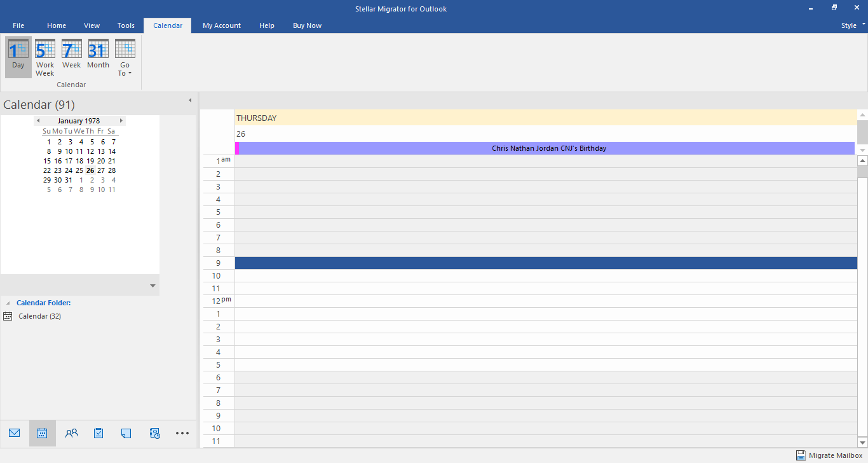Screen dimensions: 868x463
Task: Restore down the application window
Action: point(834,8)
